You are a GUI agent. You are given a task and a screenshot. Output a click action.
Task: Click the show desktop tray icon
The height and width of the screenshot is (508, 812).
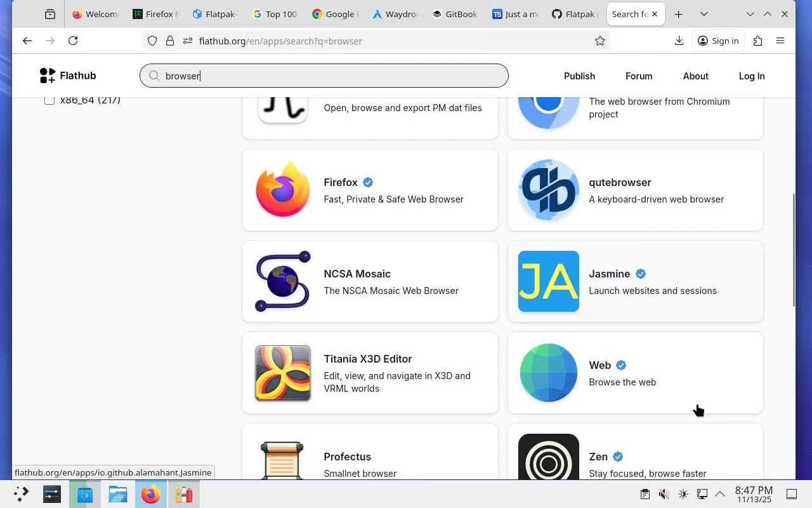(x=792, y=494)
